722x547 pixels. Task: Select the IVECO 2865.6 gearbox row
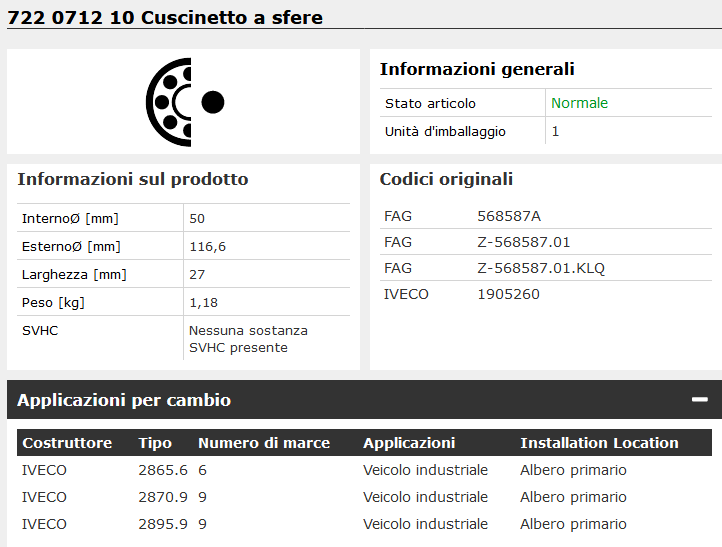tap(364, 470)
